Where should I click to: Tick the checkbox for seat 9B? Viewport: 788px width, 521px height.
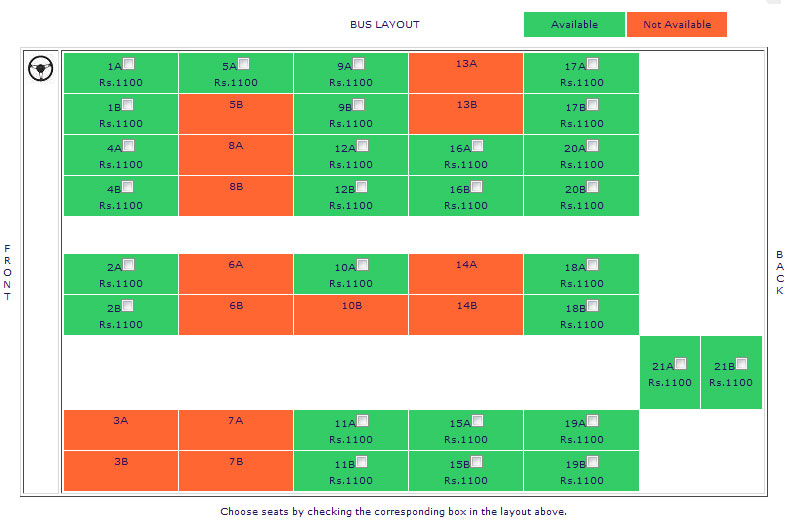(x=359, y=105)
